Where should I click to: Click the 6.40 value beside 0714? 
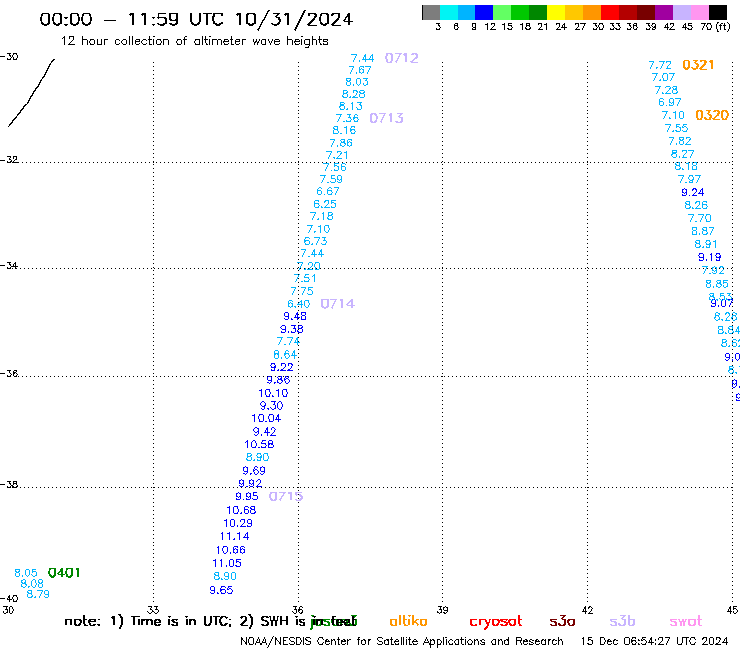click(299, 304)
